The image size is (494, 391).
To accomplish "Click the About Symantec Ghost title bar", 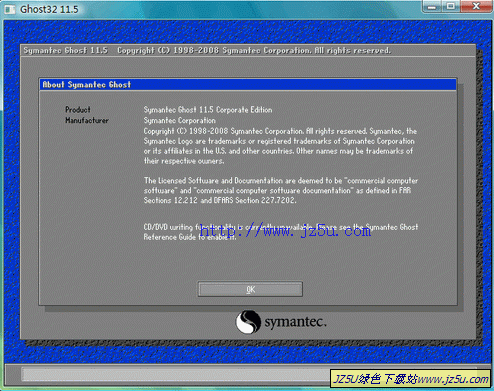I will (x=248, y=85).
